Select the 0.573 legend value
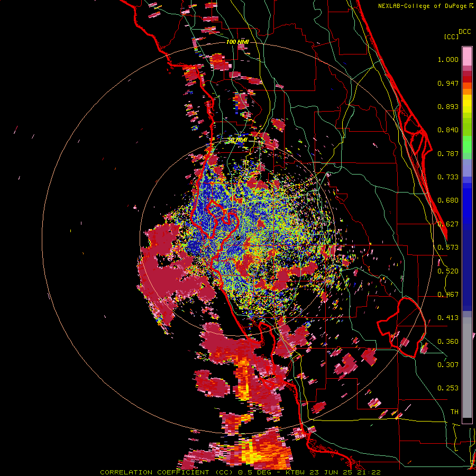476x476 pixels. click(448, 248)
